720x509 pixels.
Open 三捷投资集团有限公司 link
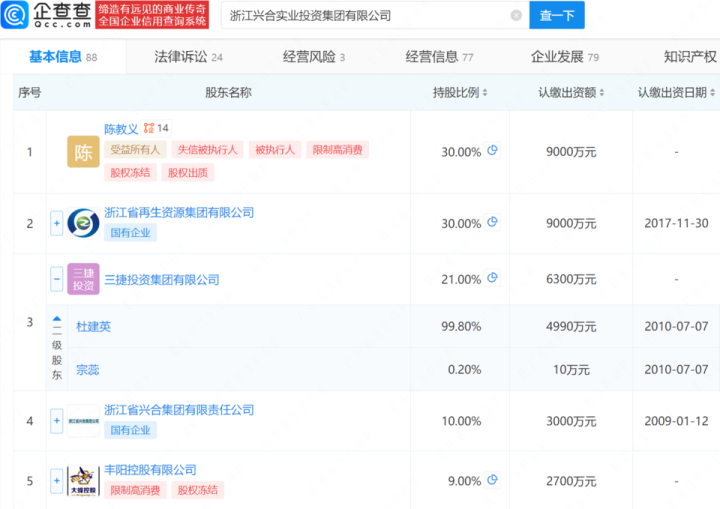coord(162,279)
